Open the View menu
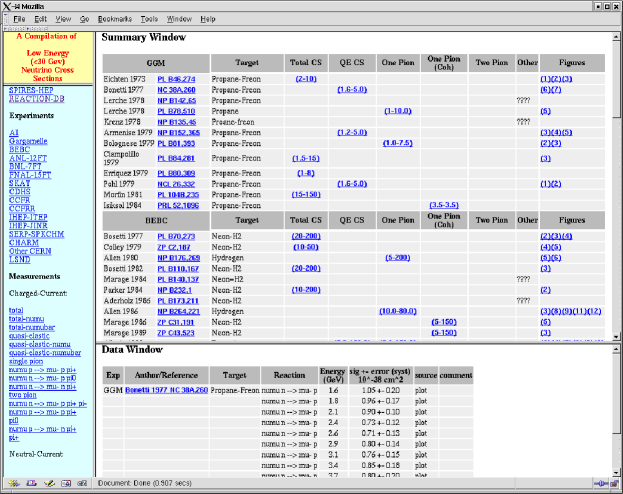This screenshot has height=494, width=623. (x=63, y=19)
